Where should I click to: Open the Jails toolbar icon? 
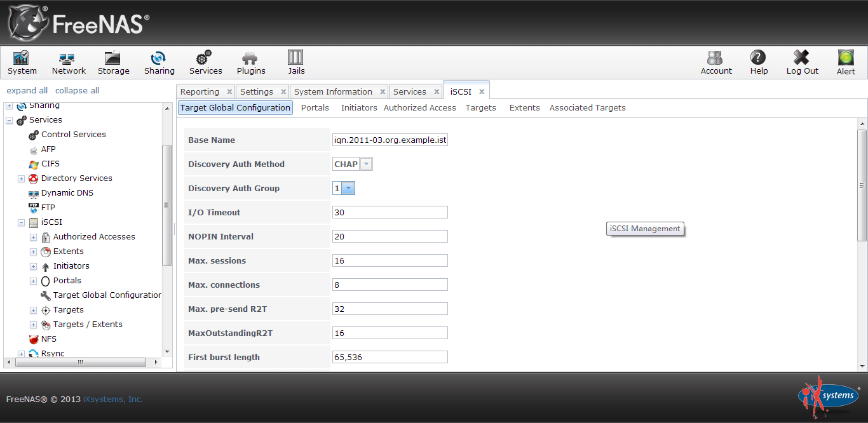point(296,63)
